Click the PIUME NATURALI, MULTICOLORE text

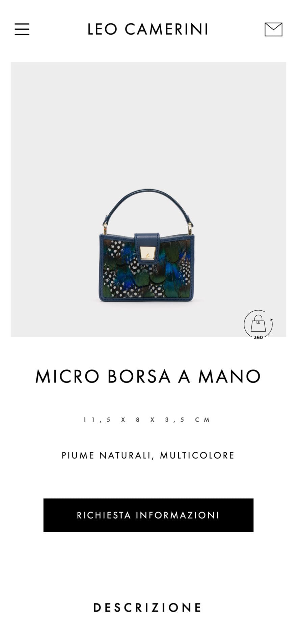148,455
